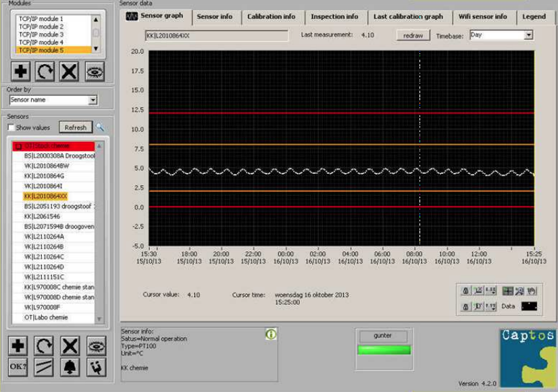Switch to the Calibration info tab
558x392 pixels.
click(271, 16)
